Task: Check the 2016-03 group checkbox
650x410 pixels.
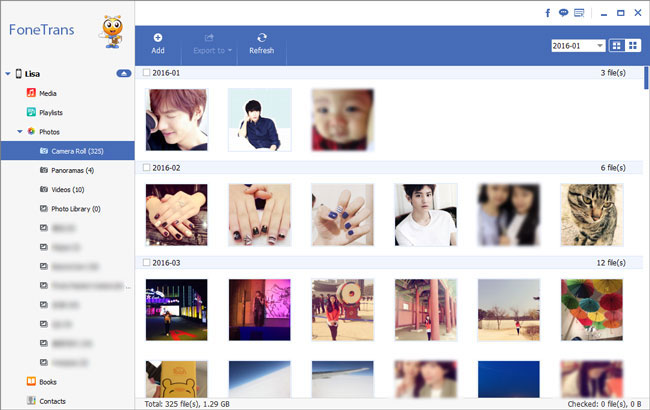Action: [x=146, y=262]
